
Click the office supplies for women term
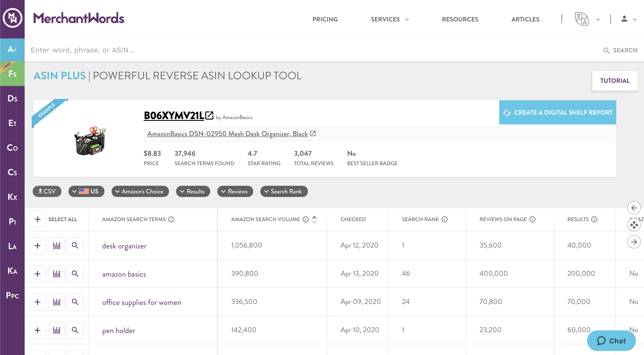142,302
